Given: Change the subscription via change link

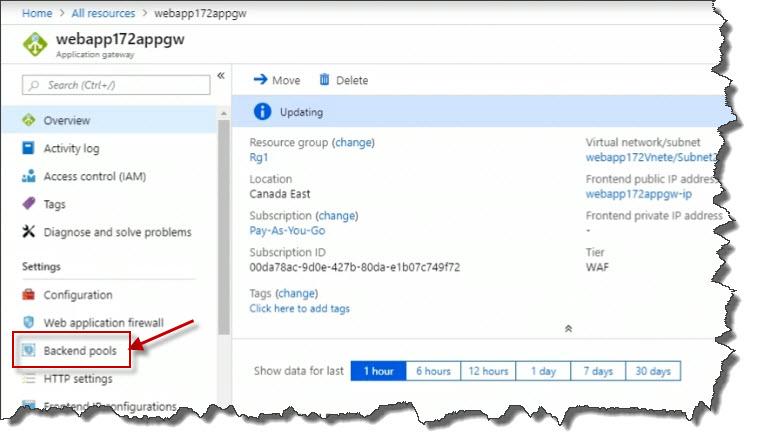Looking at the screenshot, I should point(337,215).
